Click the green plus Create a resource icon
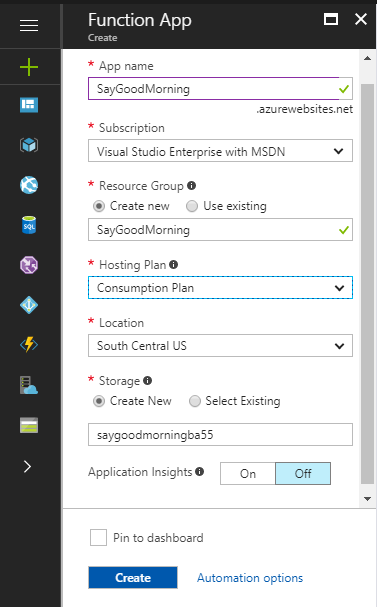 coord(29,67)
